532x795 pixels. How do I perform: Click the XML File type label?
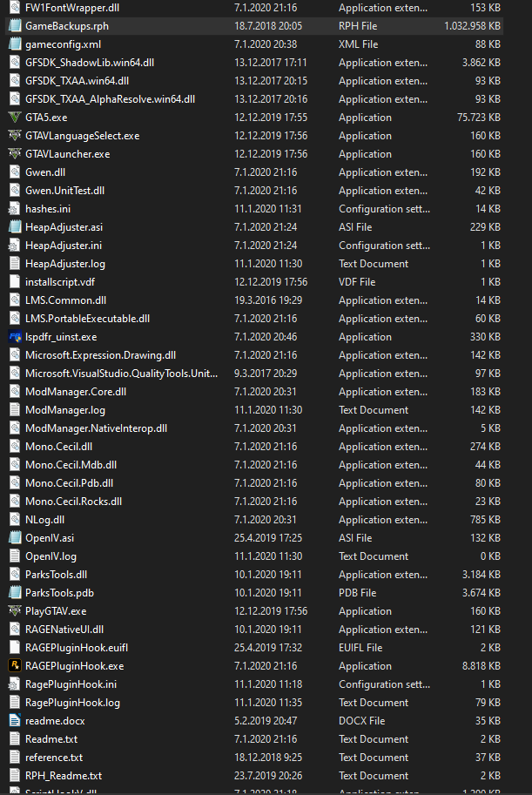click(359, 44)
